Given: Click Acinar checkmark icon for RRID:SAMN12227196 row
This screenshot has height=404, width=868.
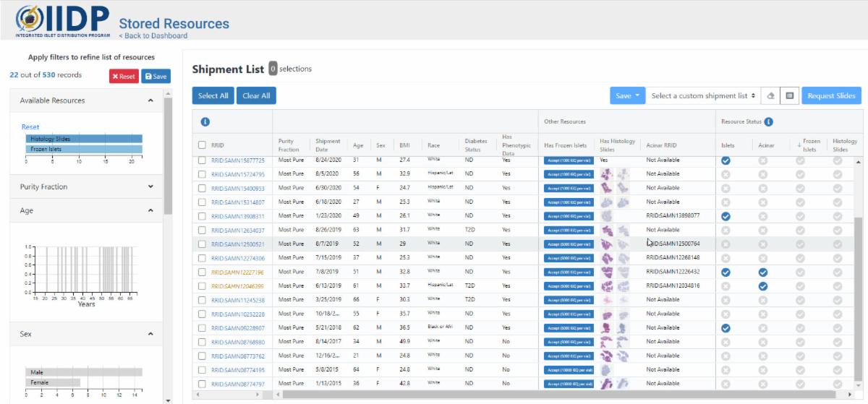Looking at the screenshot, I should (x=762, y=272).
